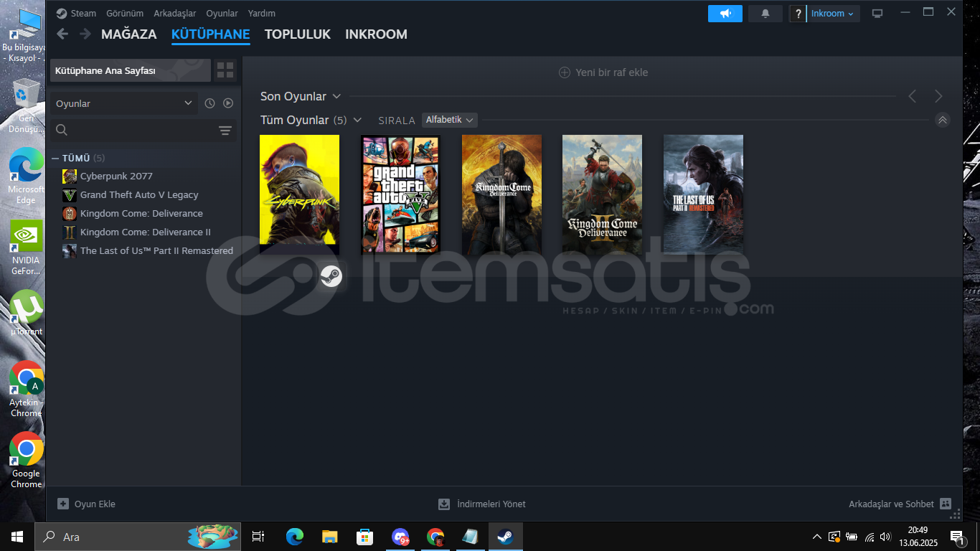Screen dimensions: 980x551
Task: Select Kingdom Come: Deliverance II cover
Action: [602, 194]
